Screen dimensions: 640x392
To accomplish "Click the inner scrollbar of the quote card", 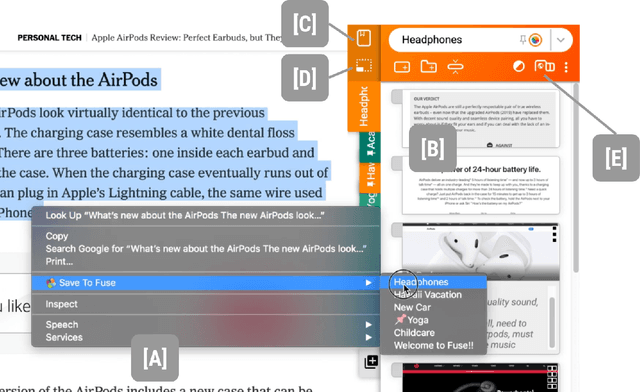I will tap(552, 323).
